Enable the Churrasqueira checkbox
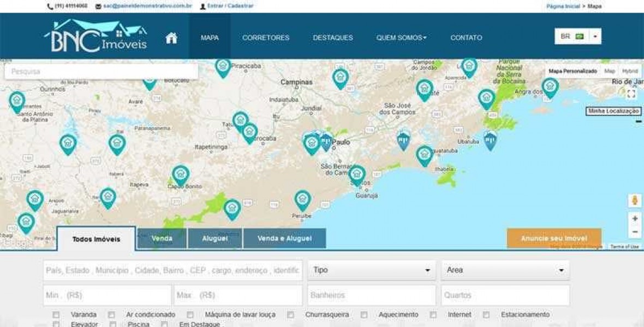Viewport: 644px width, 327px height. click(290, 314)
